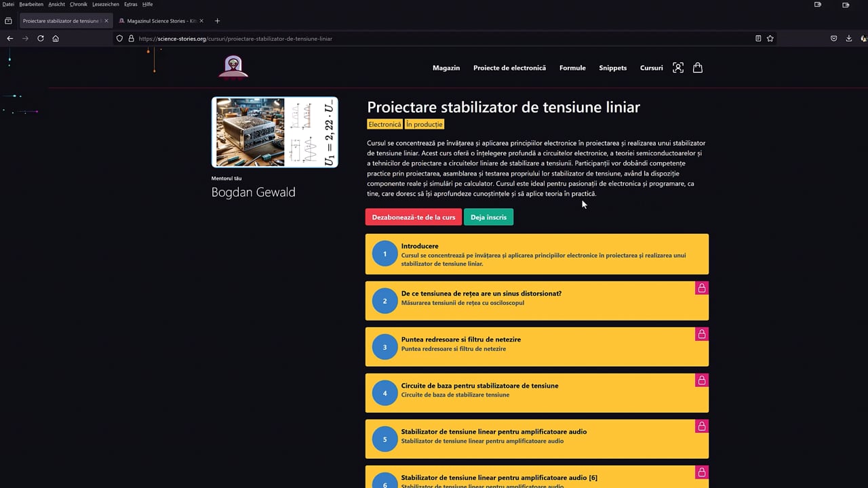Go to the Formule page link
868x488 pixels.
click(x=572, y=68)
